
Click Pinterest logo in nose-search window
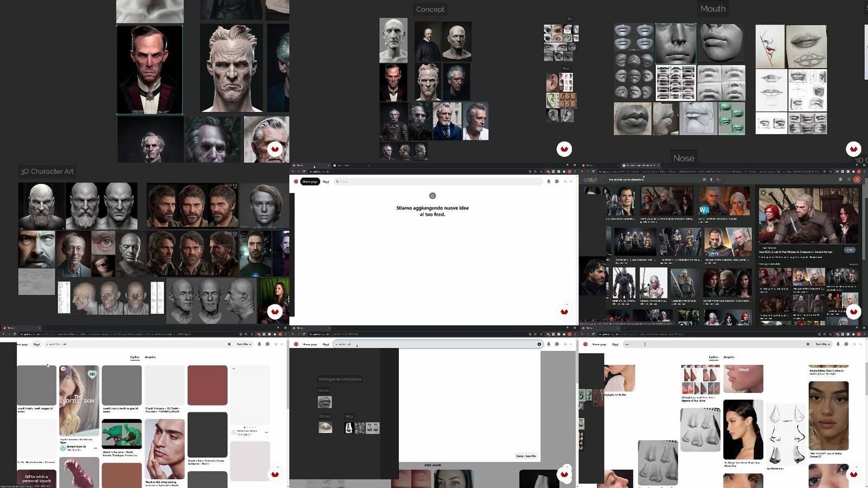click(585, 344)
